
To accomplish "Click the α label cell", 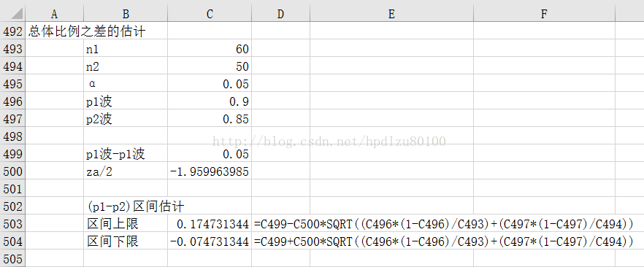I will pos(126,84).
